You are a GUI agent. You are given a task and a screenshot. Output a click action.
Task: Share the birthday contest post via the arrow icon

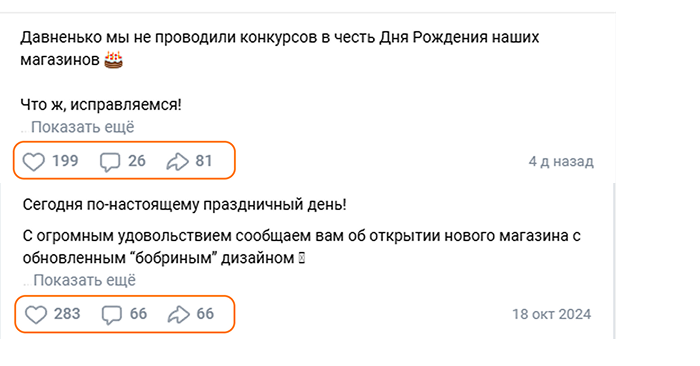click(x=177, y=162)
